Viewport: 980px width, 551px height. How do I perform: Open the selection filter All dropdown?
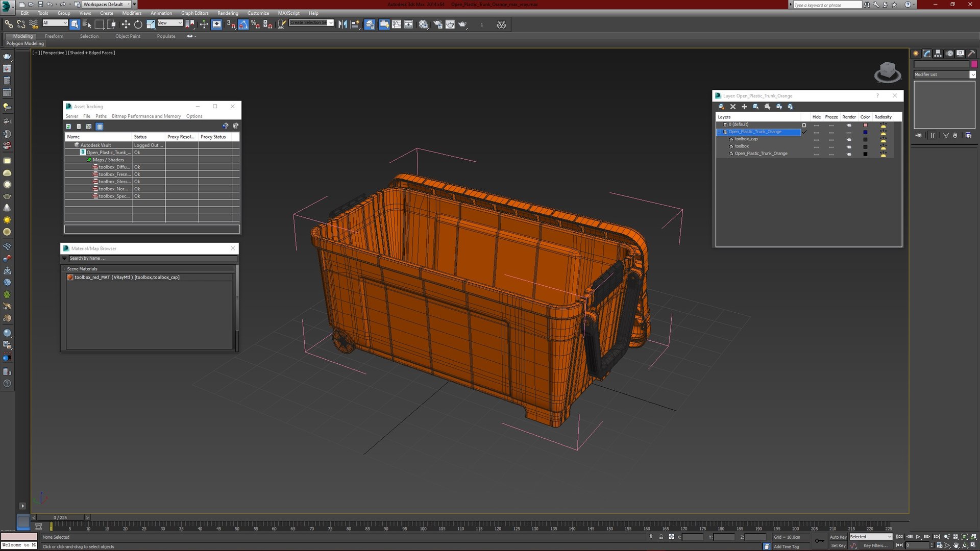pyautogui.click(x=55, y=23)
